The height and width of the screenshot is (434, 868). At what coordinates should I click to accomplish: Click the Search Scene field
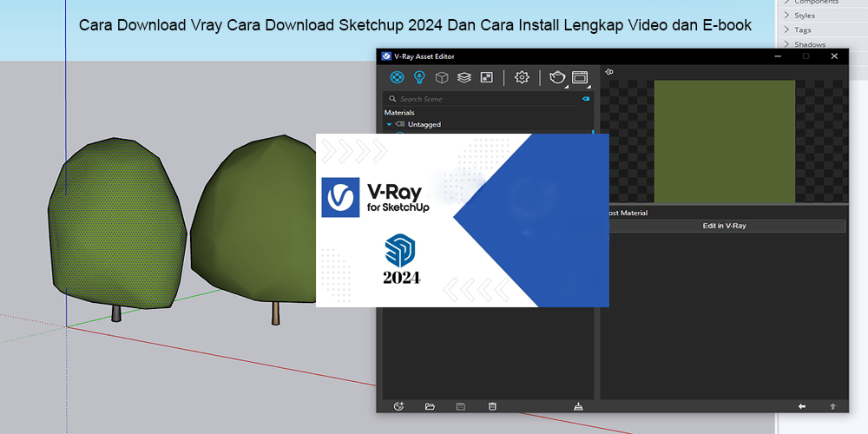(482, 99)
